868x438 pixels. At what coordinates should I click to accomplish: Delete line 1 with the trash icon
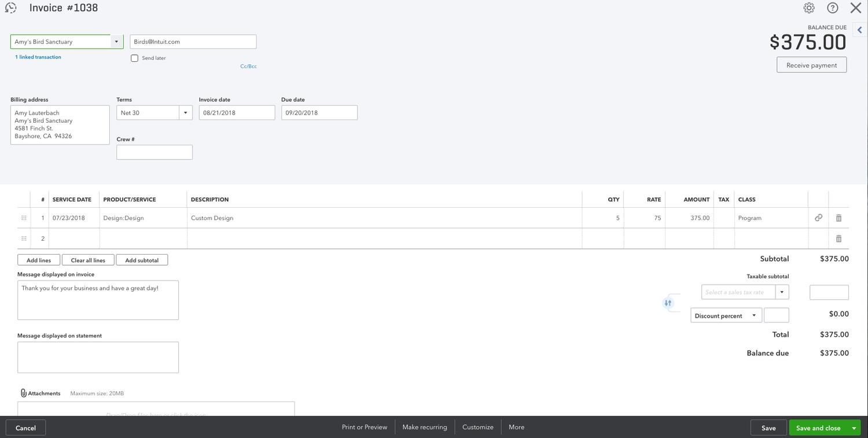coord(838,218)
